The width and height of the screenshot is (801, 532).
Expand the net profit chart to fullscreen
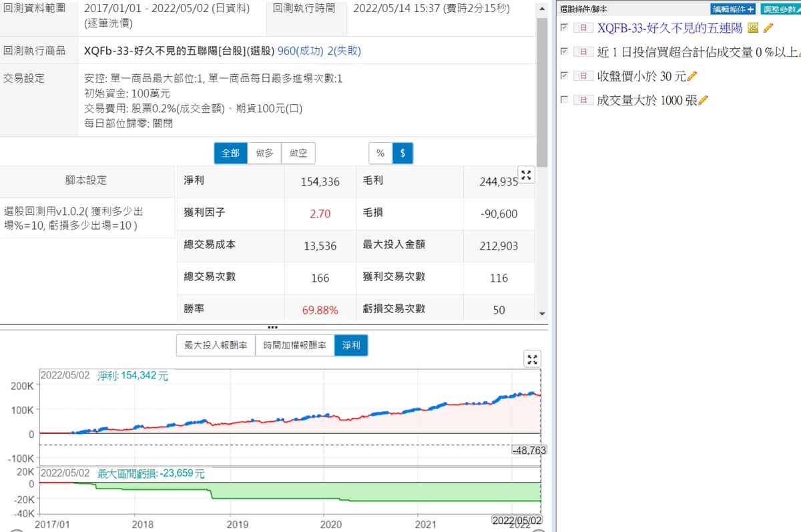[x=532, y=359]
